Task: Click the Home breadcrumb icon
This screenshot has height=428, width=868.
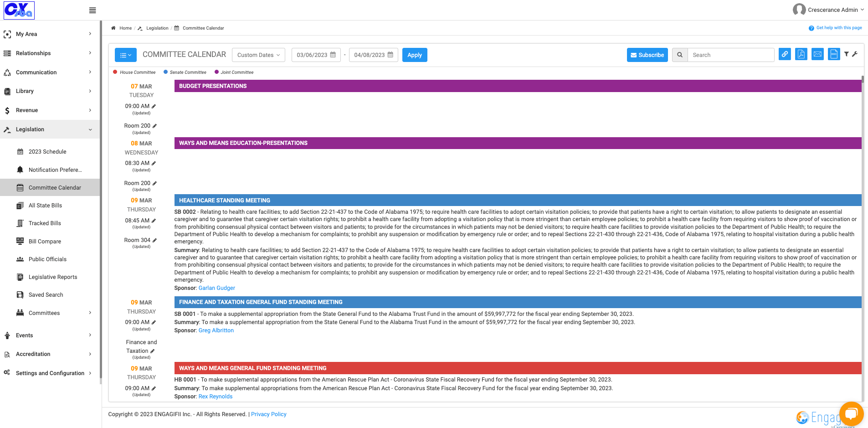Action: click(113, 28)
